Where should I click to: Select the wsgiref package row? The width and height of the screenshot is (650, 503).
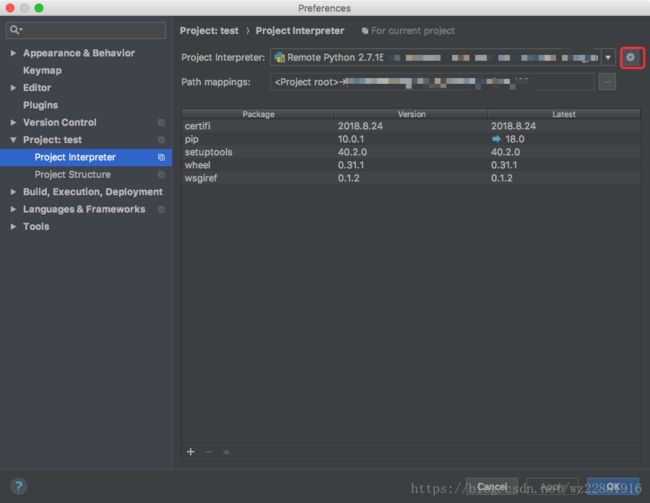[x=411, y=178]
